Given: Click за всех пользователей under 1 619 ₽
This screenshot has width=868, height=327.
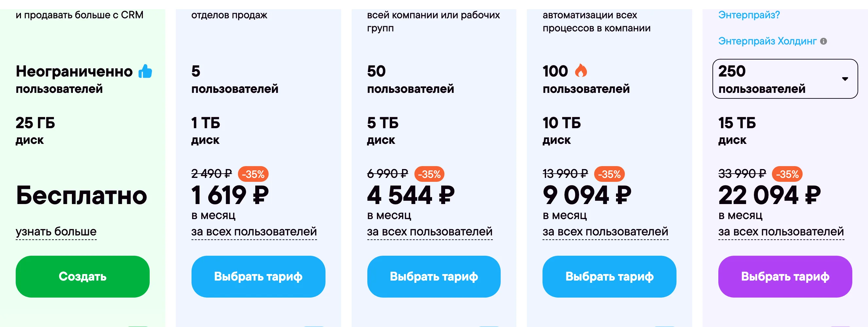Looking at the screenshot, I should (254, 232).
